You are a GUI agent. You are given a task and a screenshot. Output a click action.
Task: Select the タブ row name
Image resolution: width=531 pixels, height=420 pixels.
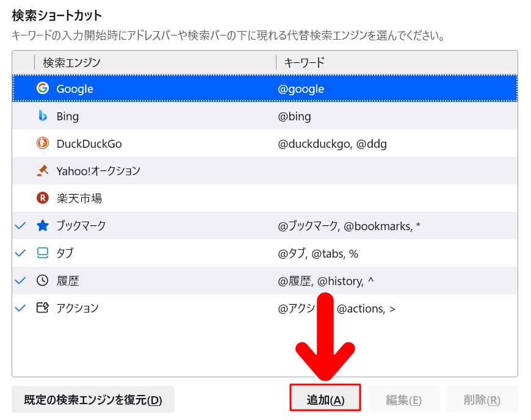click(65, 253)
